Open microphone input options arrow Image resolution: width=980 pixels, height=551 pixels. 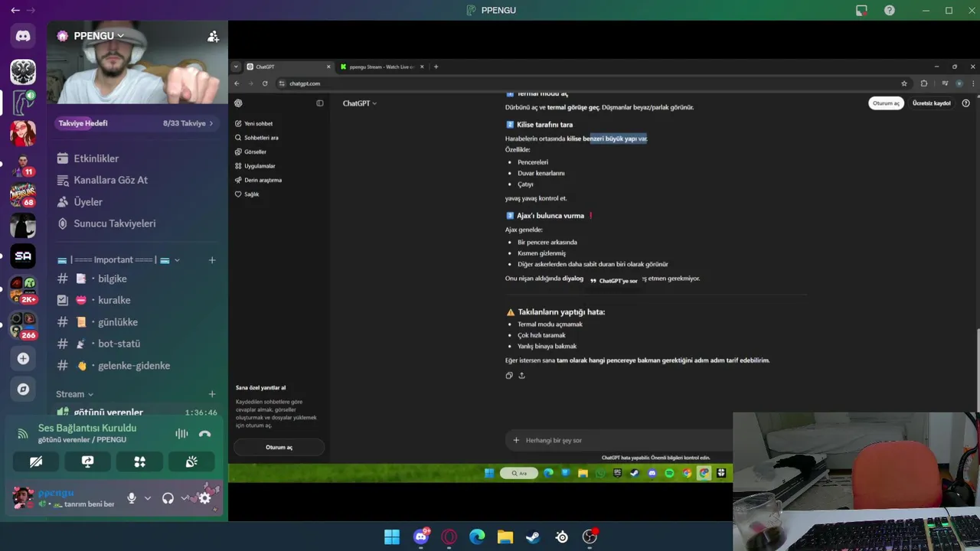[148, 498]
